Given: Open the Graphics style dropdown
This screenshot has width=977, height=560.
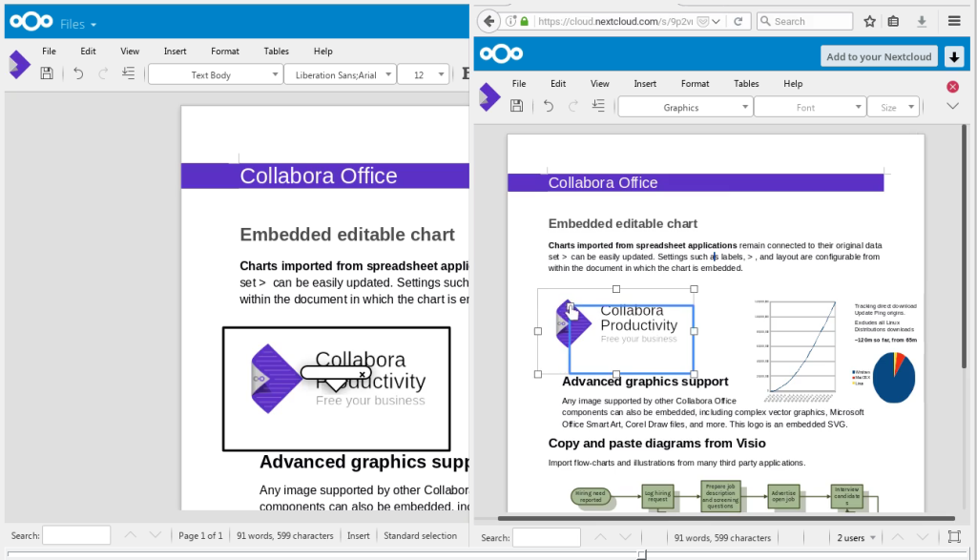Looking at the screenshot, I should coord(685,107).
